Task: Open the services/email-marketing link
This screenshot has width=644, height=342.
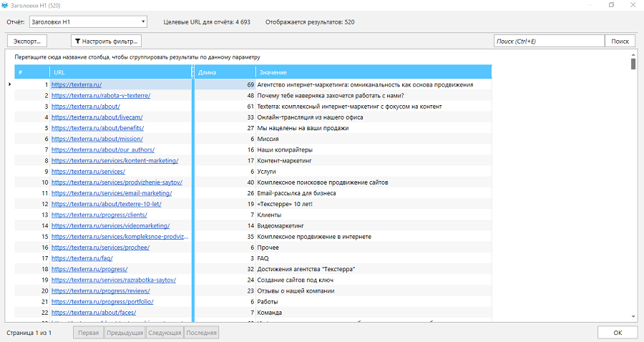Action: 112,193
